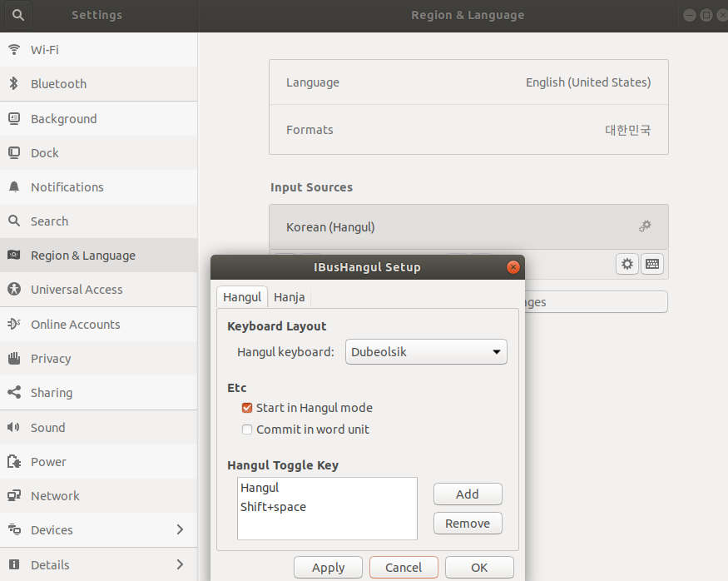The width and height of the screenshot is (728, 581).
Task: Select the Region & Language flag icon
Action: coord(14,255)
